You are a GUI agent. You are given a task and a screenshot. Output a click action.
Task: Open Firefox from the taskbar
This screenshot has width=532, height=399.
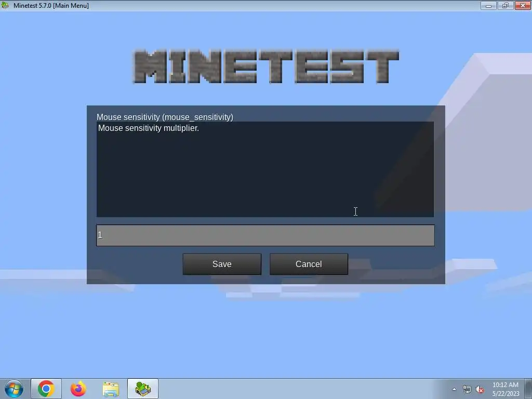point(78,389)
